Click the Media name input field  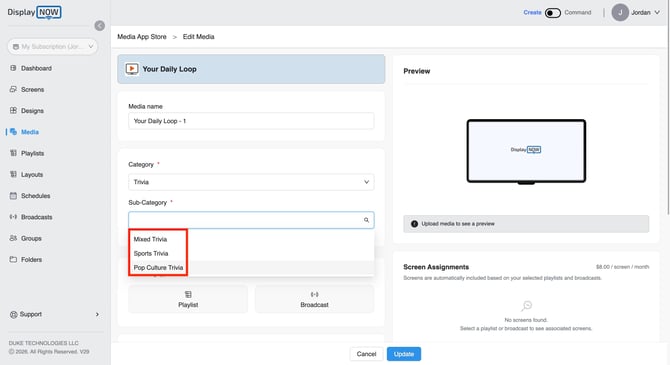(251, 121)
